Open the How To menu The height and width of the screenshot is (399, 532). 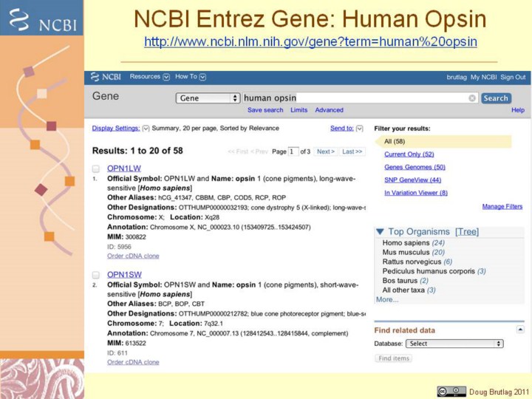click(x=190, y=77)
